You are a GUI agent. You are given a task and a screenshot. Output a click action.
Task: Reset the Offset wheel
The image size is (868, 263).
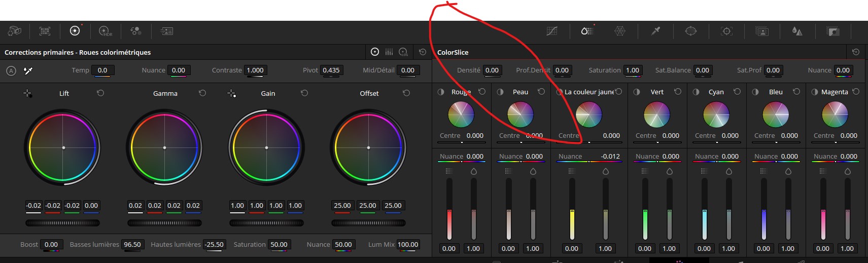pos(406,93)
